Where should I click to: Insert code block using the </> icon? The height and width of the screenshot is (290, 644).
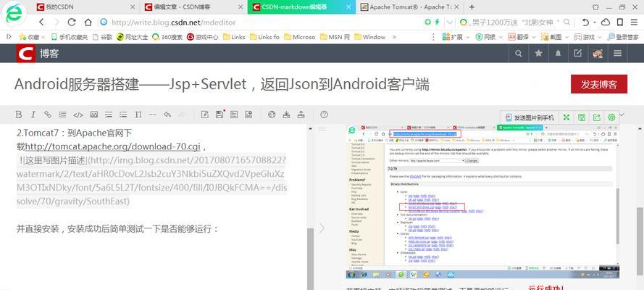click(x=78, y=115)
